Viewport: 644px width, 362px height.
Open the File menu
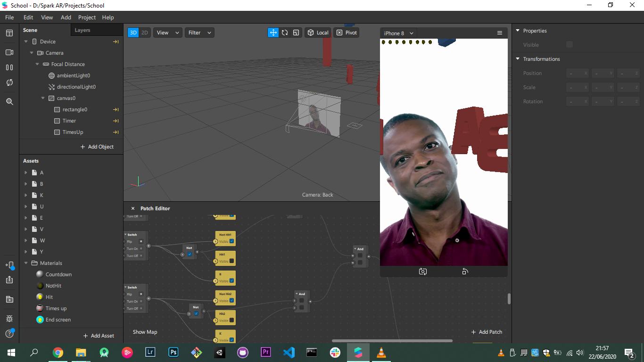(9, 17)
